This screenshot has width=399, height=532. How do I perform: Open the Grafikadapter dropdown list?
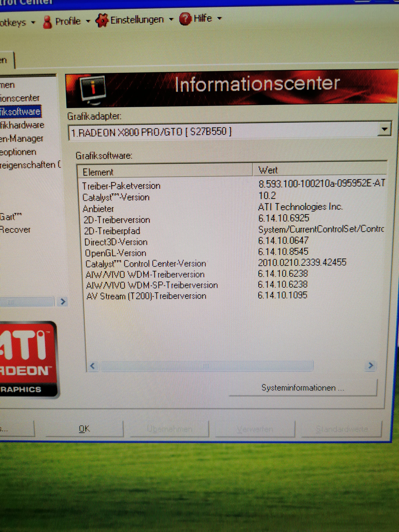[x=384, y=130]
